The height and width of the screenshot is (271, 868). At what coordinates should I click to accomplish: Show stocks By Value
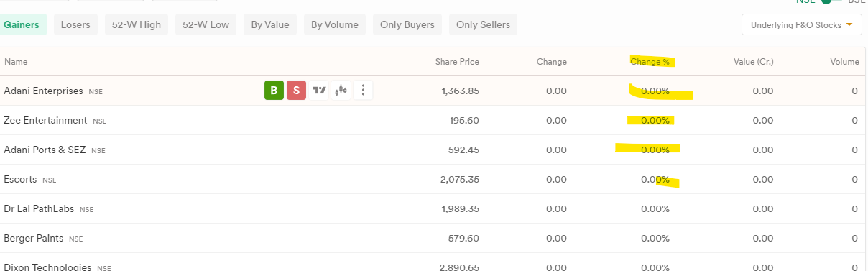[x=270, y=24]
